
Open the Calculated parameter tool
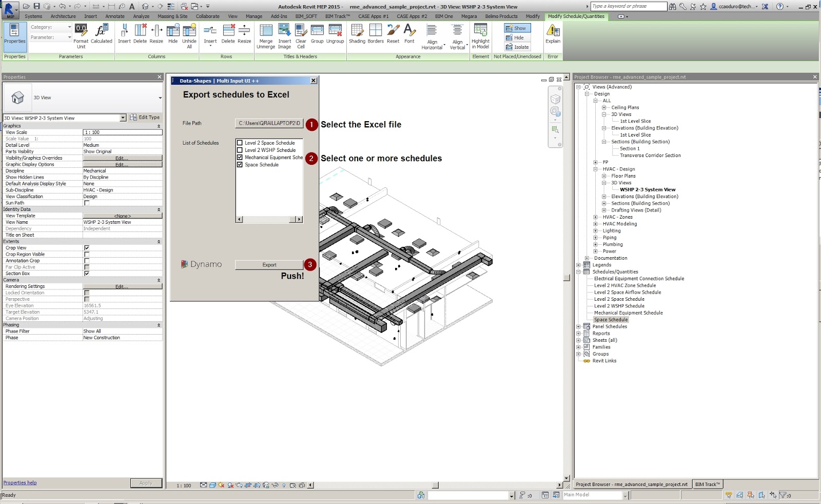tap(101, 36)
